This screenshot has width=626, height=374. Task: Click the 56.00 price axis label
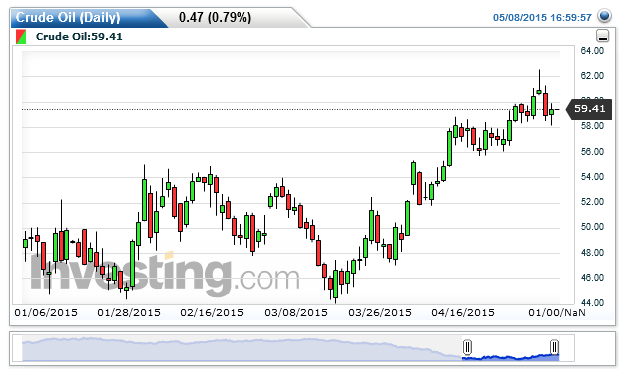(x=592, y=152)
